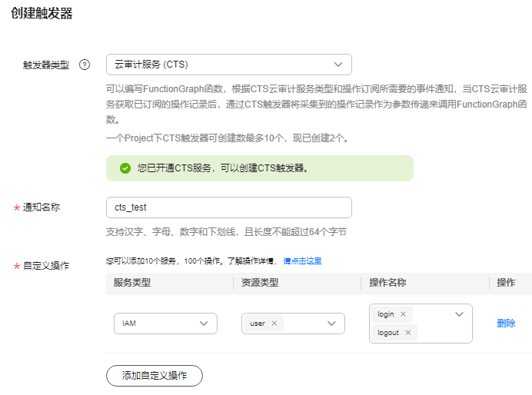Click the green success checkmark icon
The width and height of the screenshot is (532, 395).
(125, 168)
